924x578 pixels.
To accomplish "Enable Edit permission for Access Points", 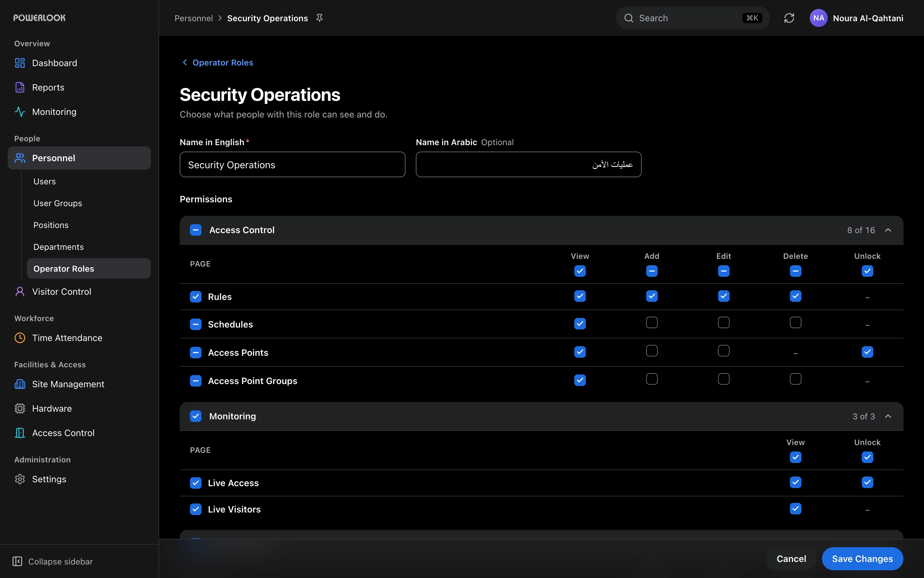I will 723,351.
